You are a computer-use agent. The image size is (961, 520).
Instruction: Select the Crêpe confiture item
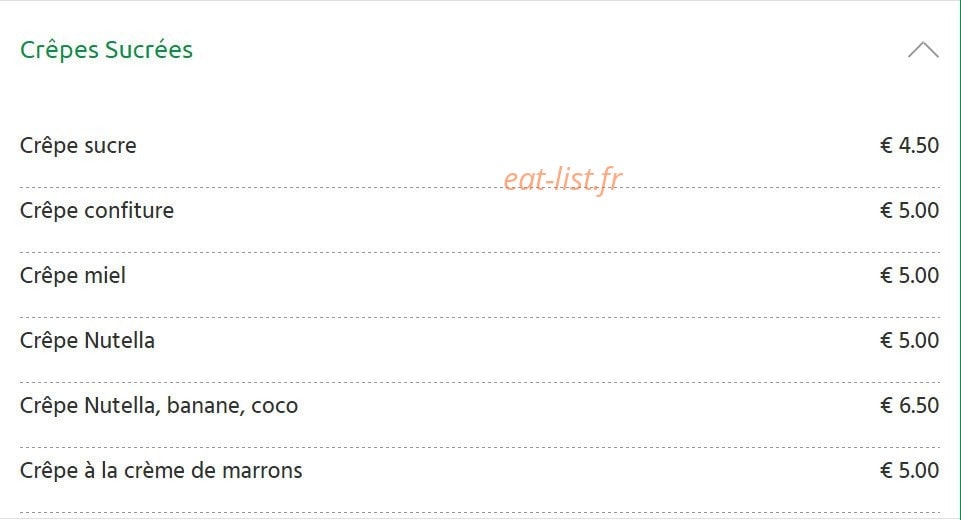(x=97, y=210)
